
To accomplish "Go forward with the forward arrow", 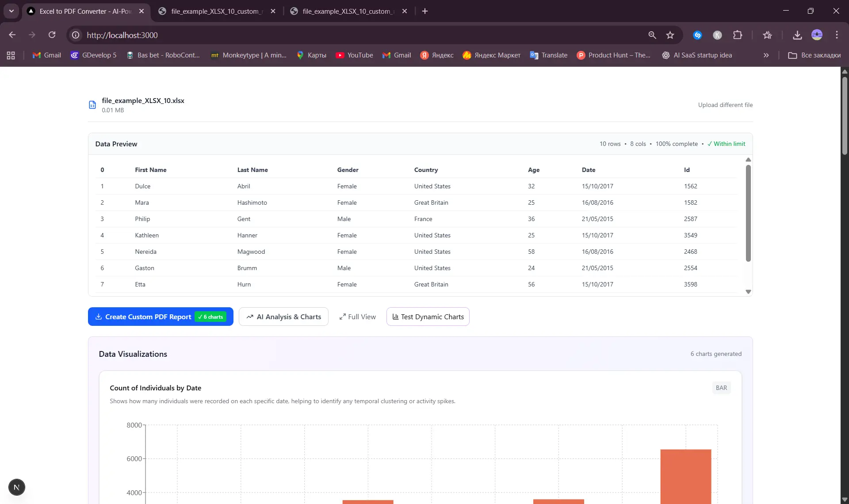I will pos(32,35).
